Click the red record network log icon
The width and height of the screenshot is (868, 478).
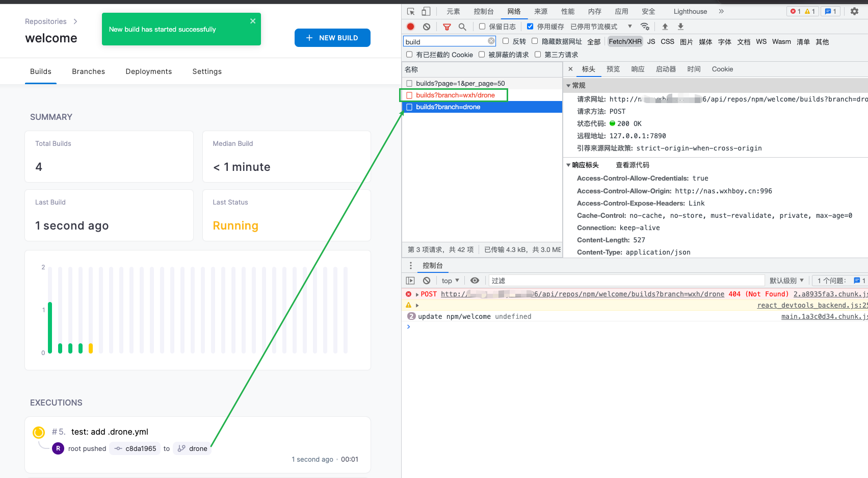pos(410,27)
